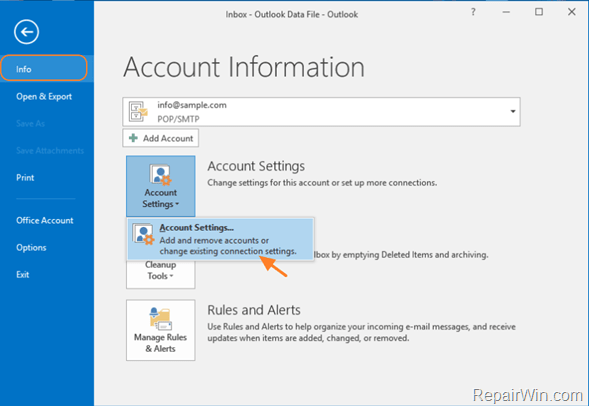Click the icon beside Account Settings... menu entry

[143, 235]
